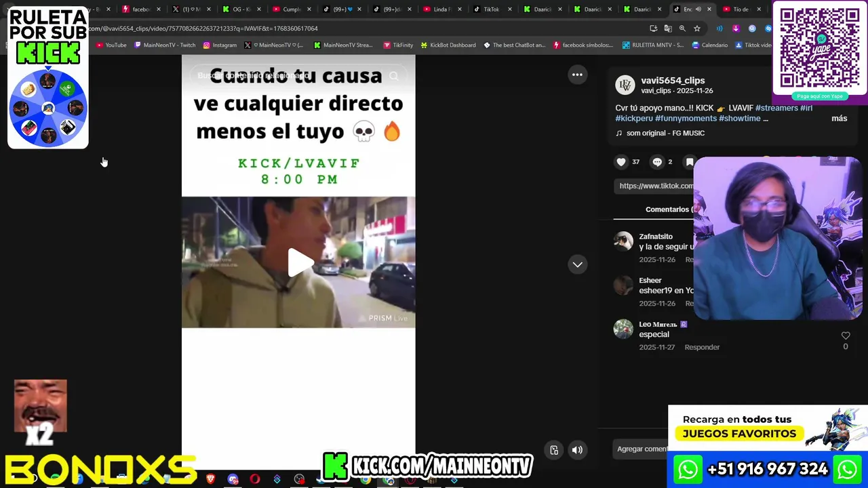The image size is (868, 488).
Task: Reply to Leo's comment via Responder
Action: [x=702, y=347]
